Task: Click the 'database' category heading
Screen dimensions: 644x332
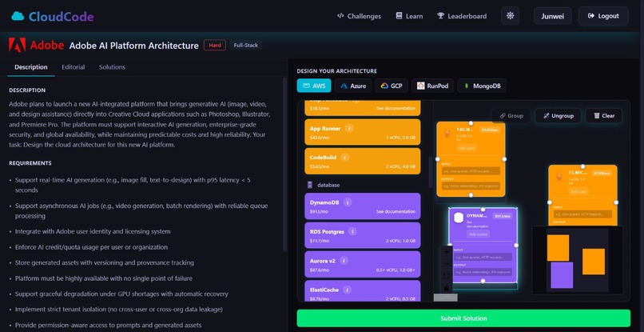Action: 328,185
